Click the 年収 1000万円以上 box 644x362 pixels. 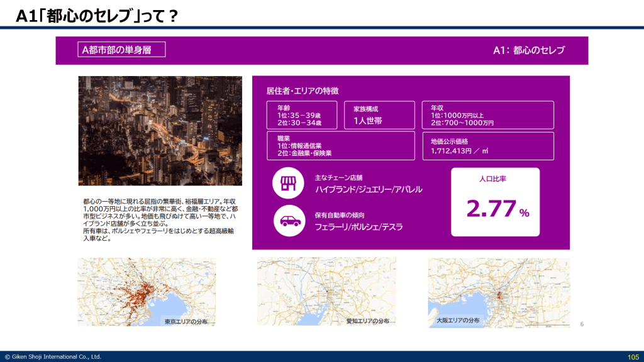(488, 116)
